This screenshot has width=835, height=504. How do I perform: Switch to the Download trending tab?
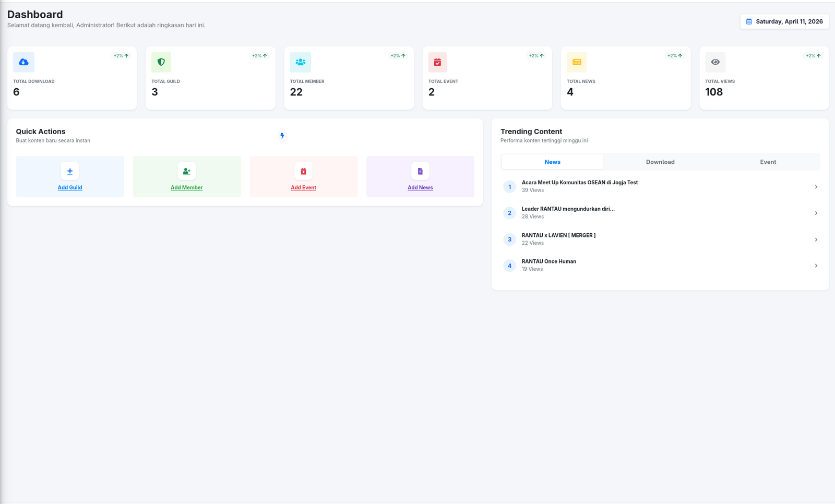click(x=660, y=162)
